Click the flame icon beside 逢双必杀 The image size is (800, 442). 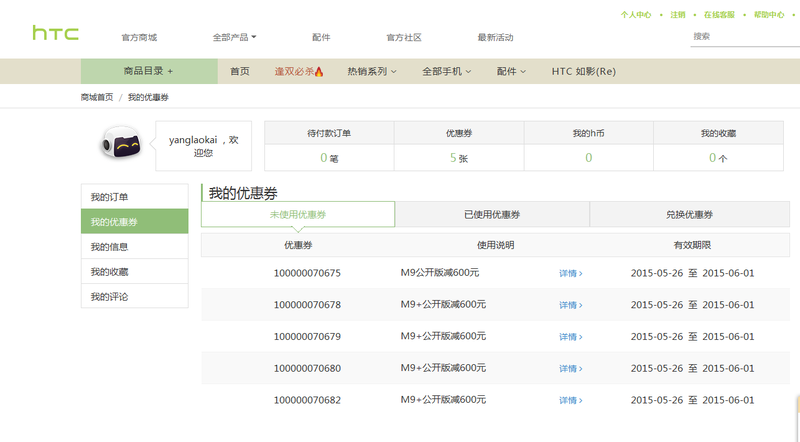coord(319,71)
